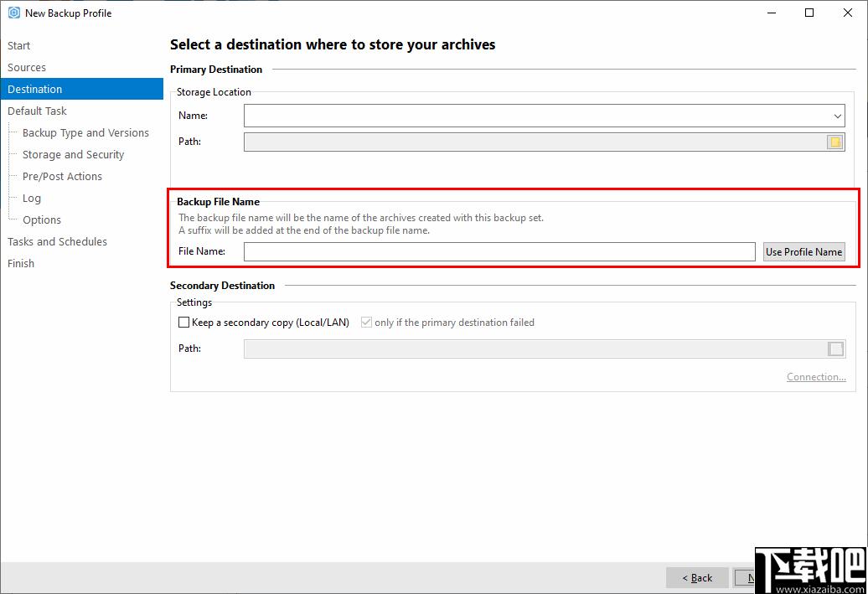This screenshot has height=594, width=868.
Task: Select the Destination step
Action: pos(82,89)
